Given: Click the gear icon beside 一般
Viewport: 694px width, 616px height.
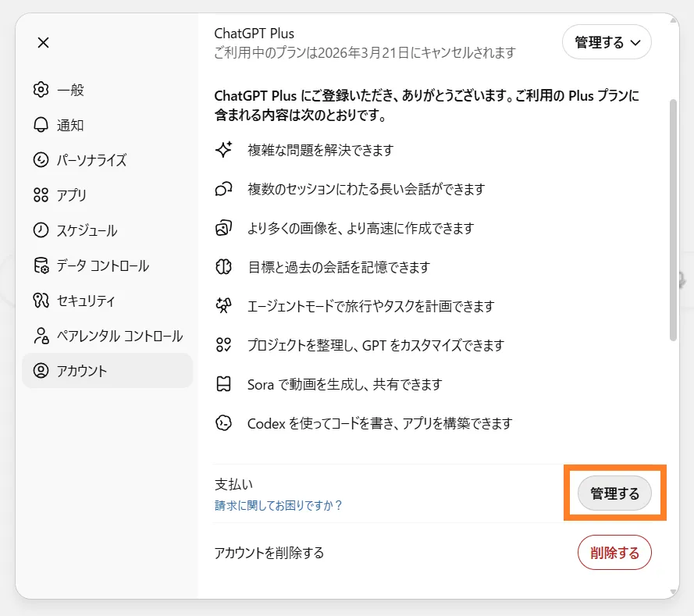Looking at the screenshot, I should pyautogui.click(x=41, y=90).
